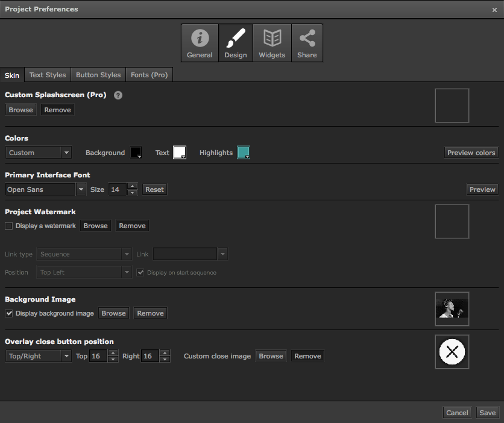This screenshot has width=504, height=423.
Task: Decrease the font size with down arrow
Action: [133, 192]
